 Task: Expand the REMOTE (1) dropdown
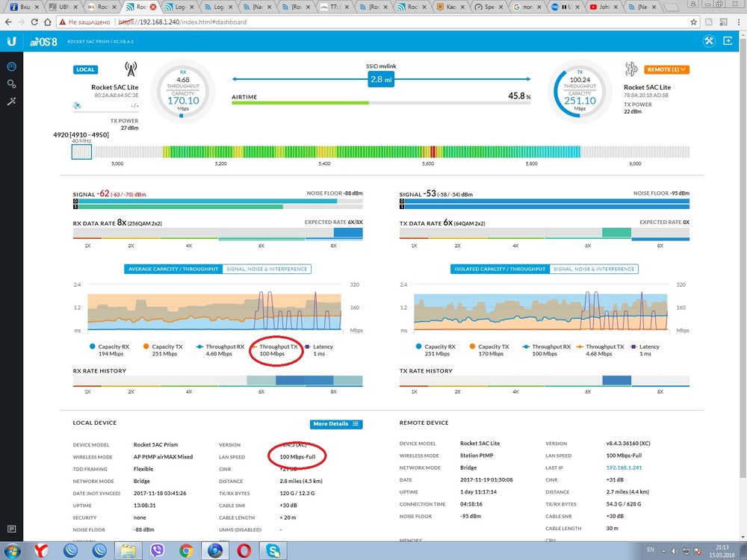tap(666, 69)
